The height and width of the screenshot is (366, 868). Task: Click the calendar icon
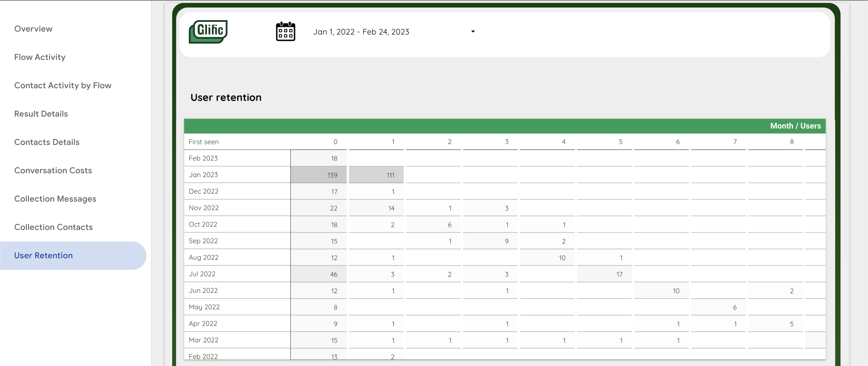tap(285, 32)
